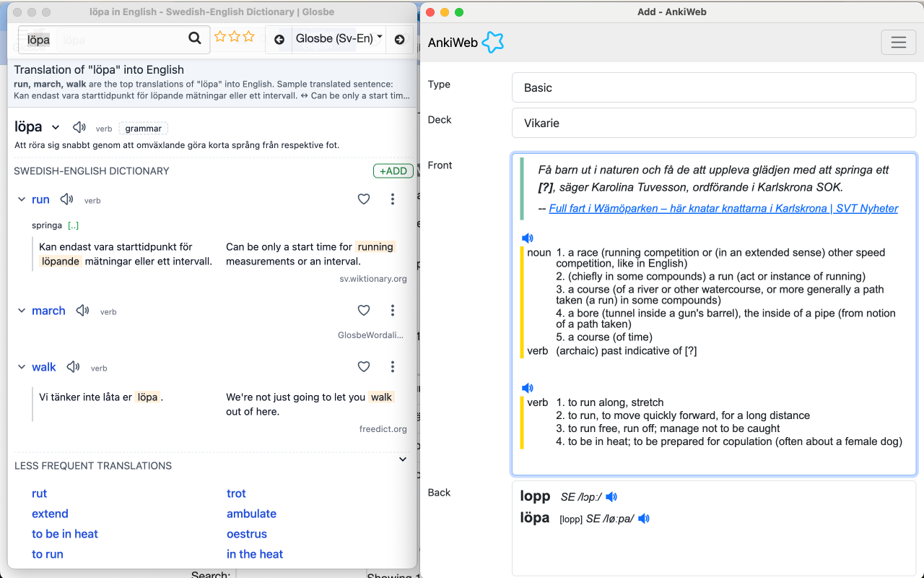The width and height of the screenshot is (924, 578).
Task: Click the first rating star
Action: (220, 36)
